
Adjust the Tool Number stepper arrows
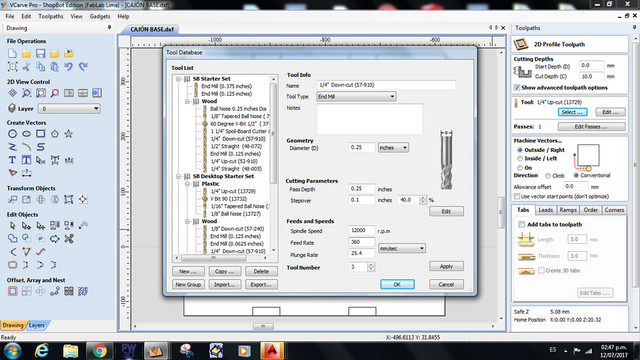371,267
